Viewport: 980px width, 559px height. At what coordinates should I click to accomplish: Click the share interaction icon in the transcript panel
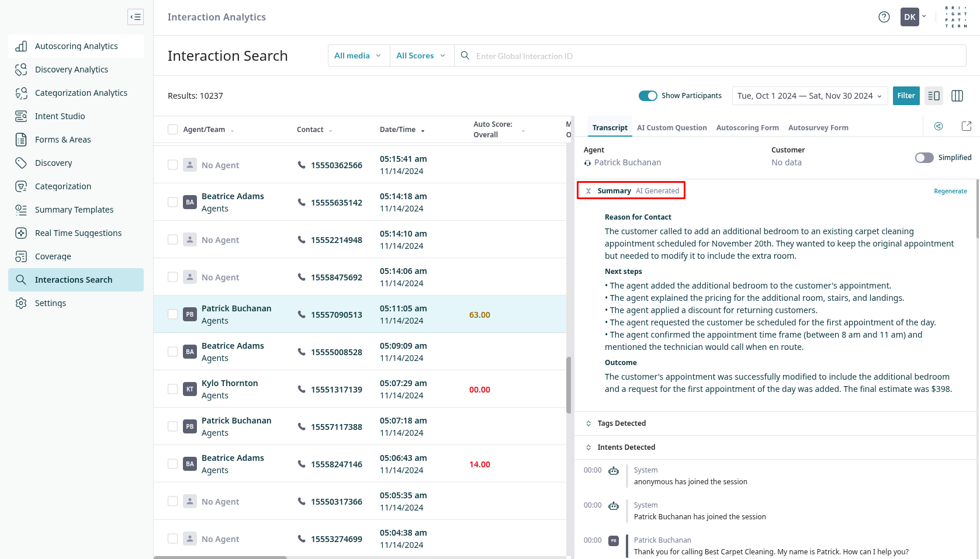point(939,126)
